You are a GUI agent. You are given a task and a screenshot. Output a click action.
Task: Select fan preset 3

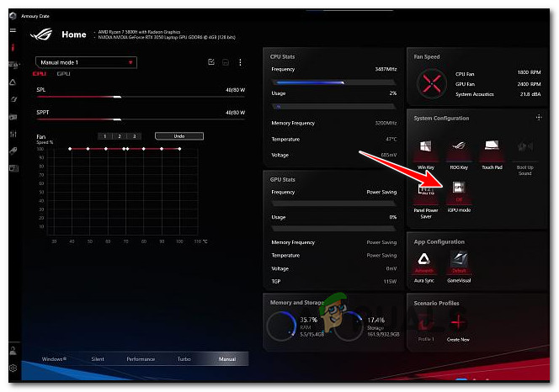[x=135, y=136]
